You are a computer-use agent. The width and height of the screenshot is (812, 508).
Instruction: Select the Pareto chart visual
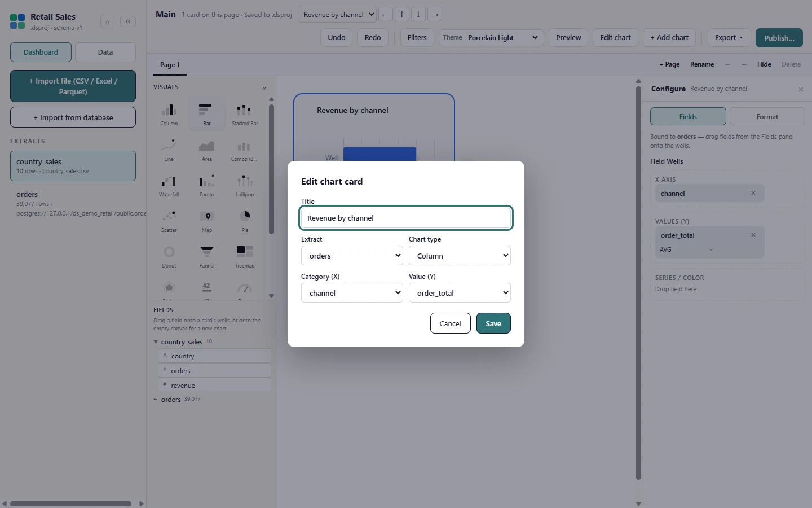tap(207, 185)
